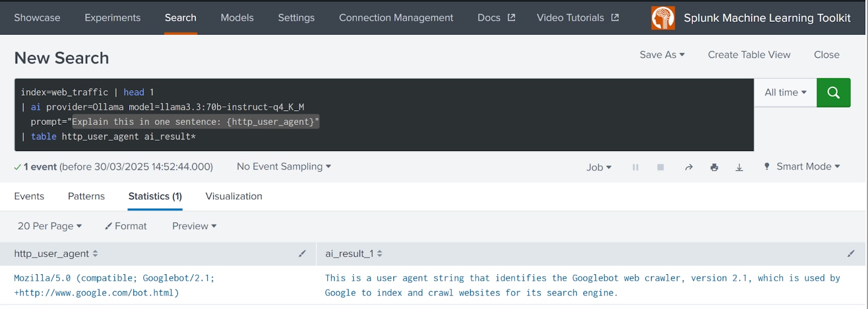
Task: Open the 20 Per Page dropdown
Action: click(49, 226)
